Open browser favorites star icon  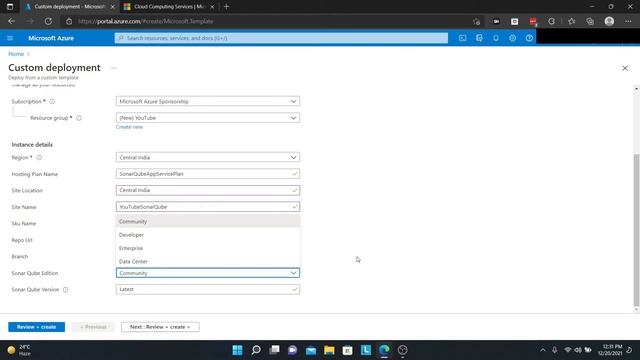(x=571, y=21)
